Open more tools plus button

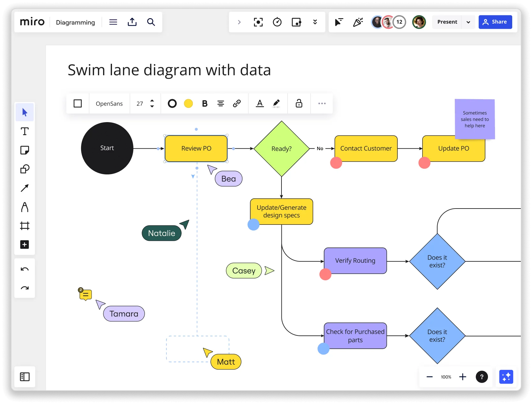click(x=25, y=245)
